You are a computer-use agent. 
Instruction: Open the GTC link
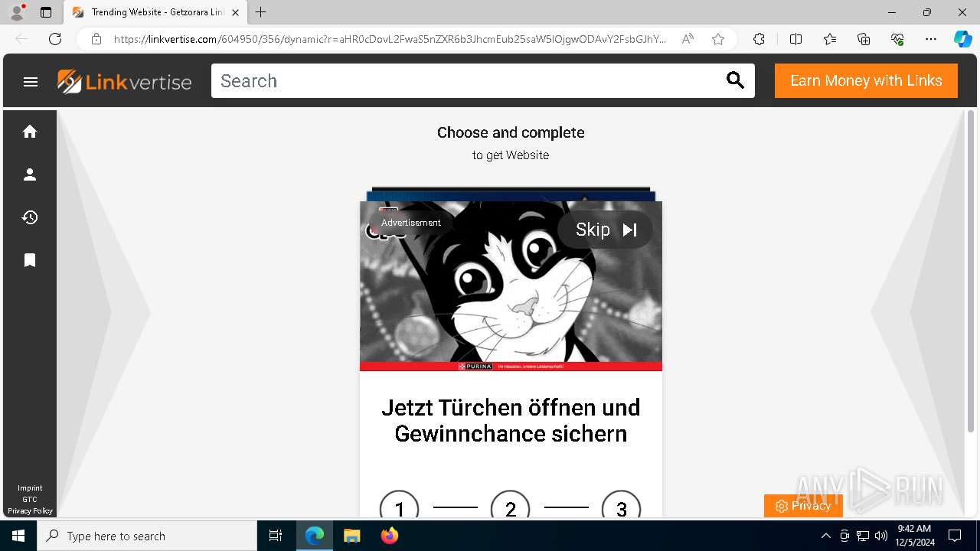[30, 500]
